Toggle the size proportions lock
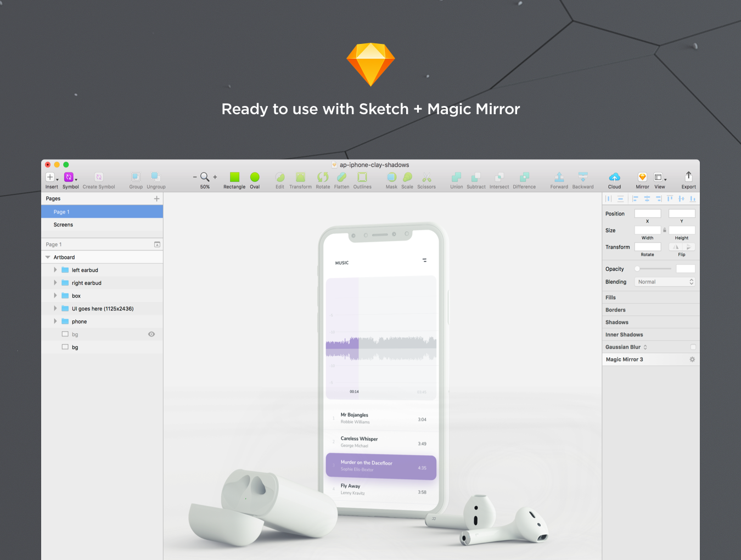Screen dimensions: 741x560 (665, 231)
